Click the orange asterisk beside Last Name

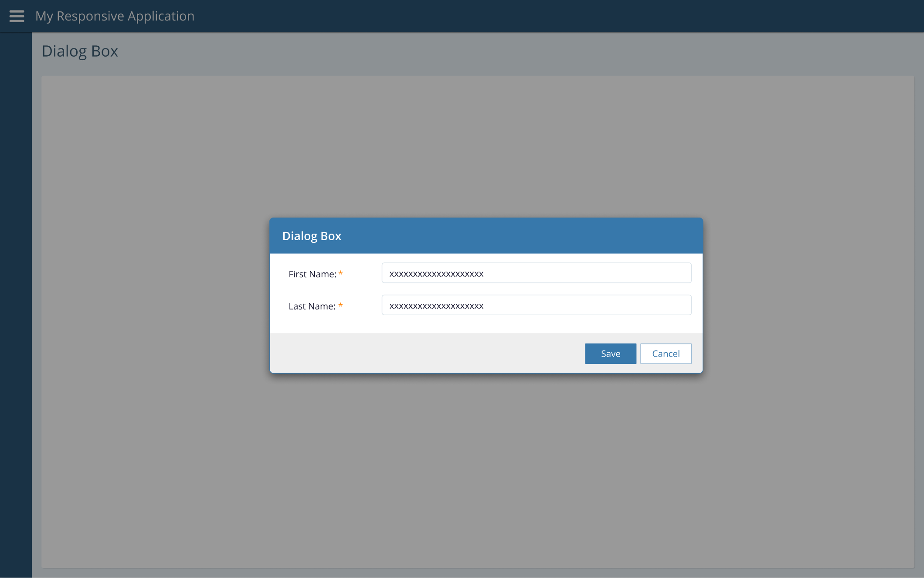(x=340, y=306)
